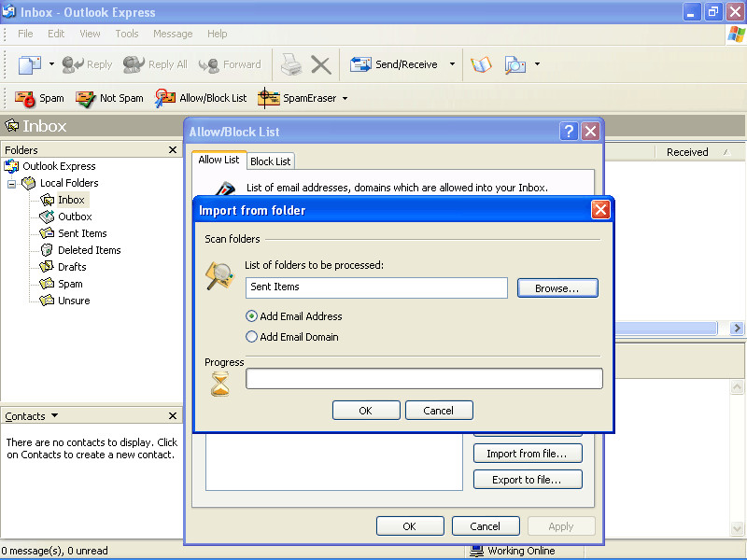Click the Print icon

[290, 64]
